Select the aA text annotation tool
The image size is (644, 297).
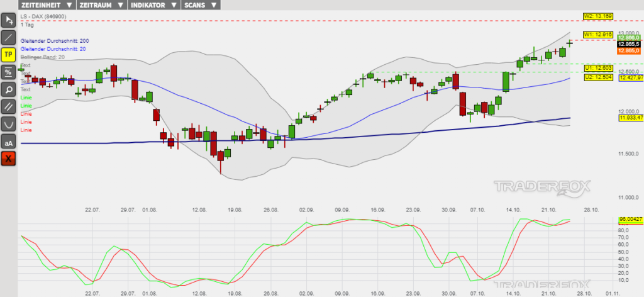click(x=9, y=142)
